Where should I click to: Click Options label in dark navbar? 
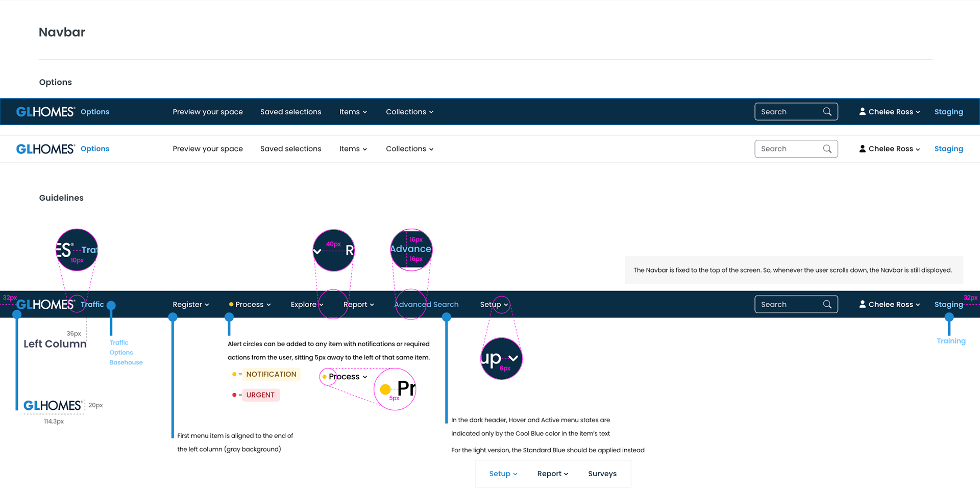tap(95, 112)
